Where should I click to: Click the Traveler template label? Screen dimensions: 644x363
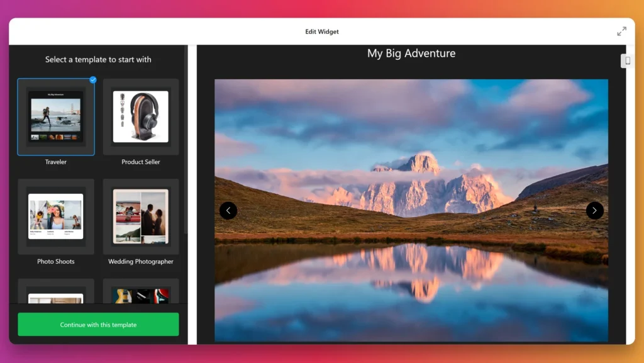click(56, 162)
